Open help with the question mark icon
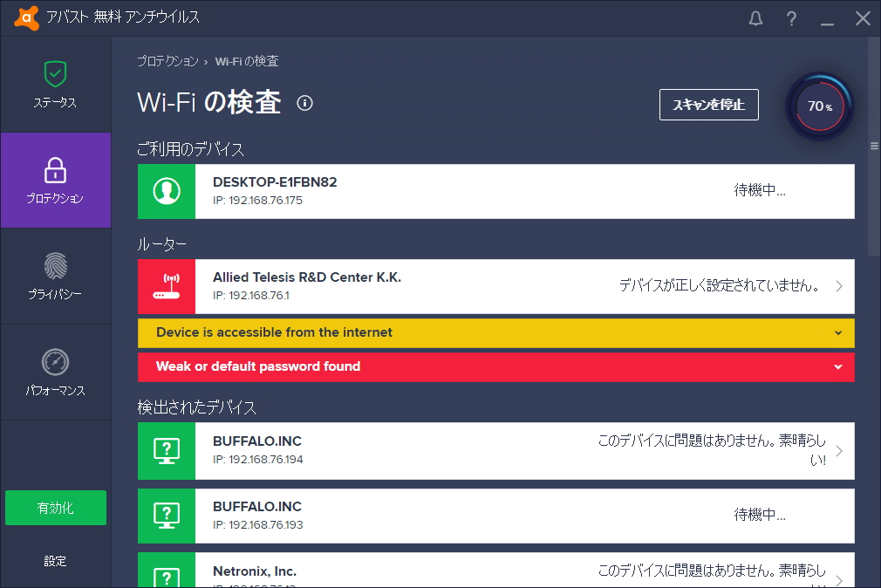The image size is (881, 588). coord(791,17)
